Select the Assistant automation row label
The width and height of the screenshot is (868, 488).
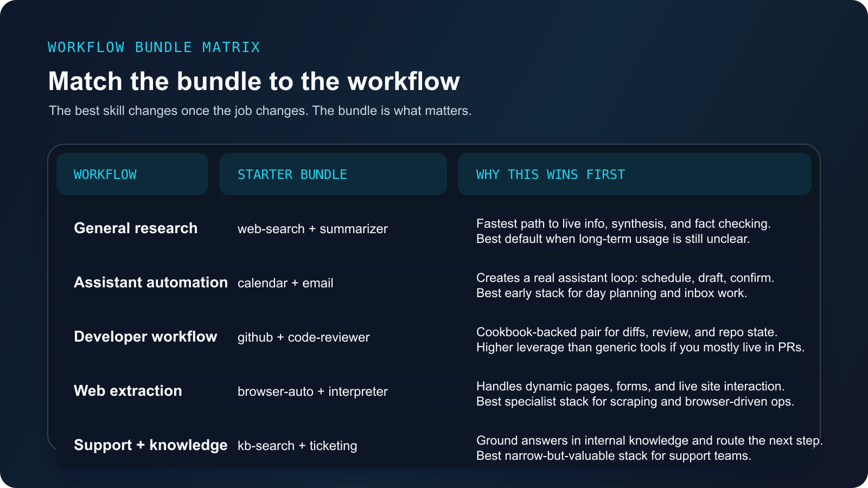(x=151, y=282)
